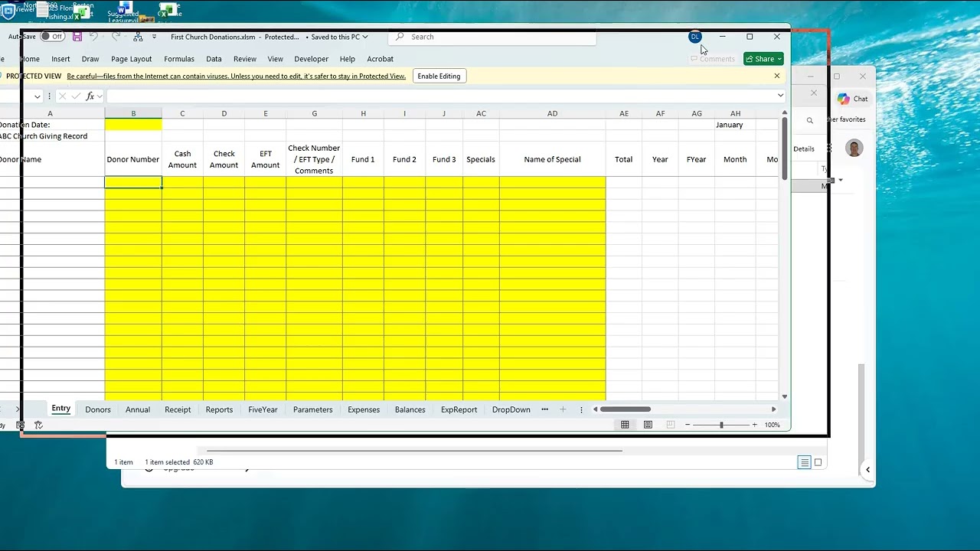
Task: Click the formula bar Cancel X icon
Action: [62, 96]
